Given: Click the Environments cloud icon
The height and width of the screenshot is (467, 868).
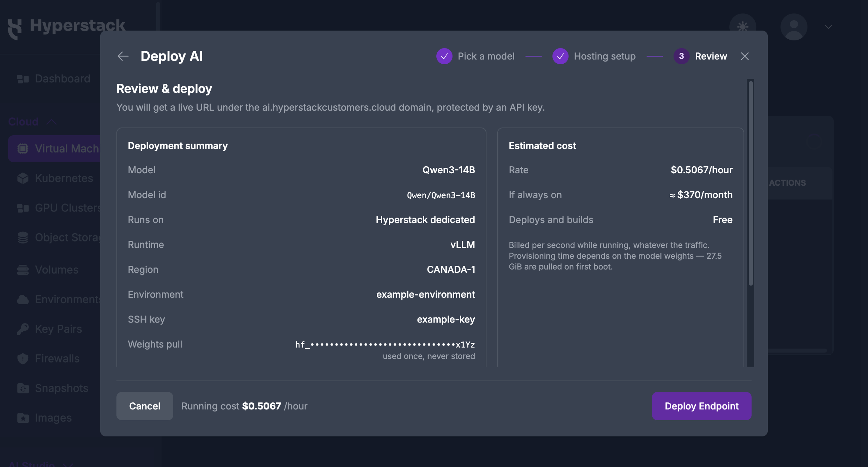Looking at the screenshot, I should pyautogui.click(x=23, y=299).
